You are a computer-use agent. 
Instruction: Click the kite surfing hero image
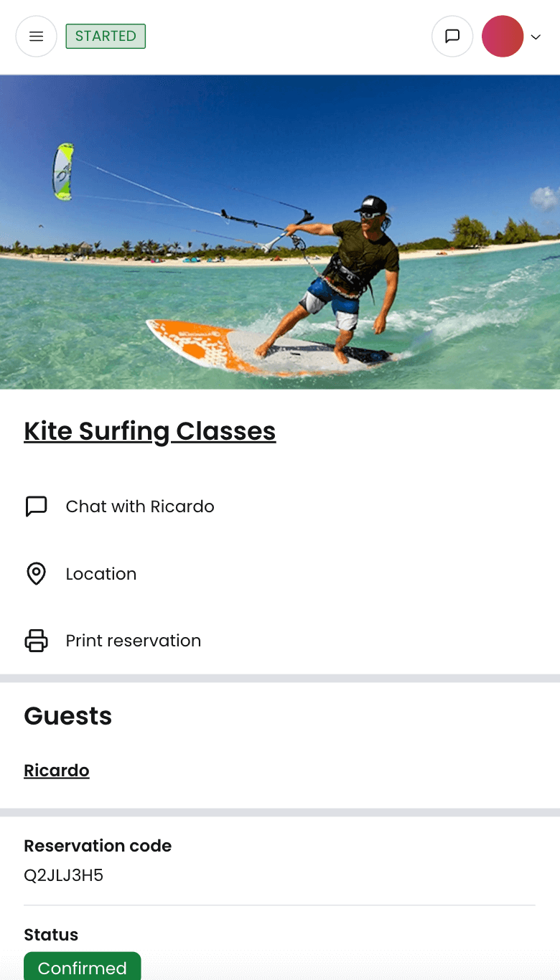coord(280,231)
